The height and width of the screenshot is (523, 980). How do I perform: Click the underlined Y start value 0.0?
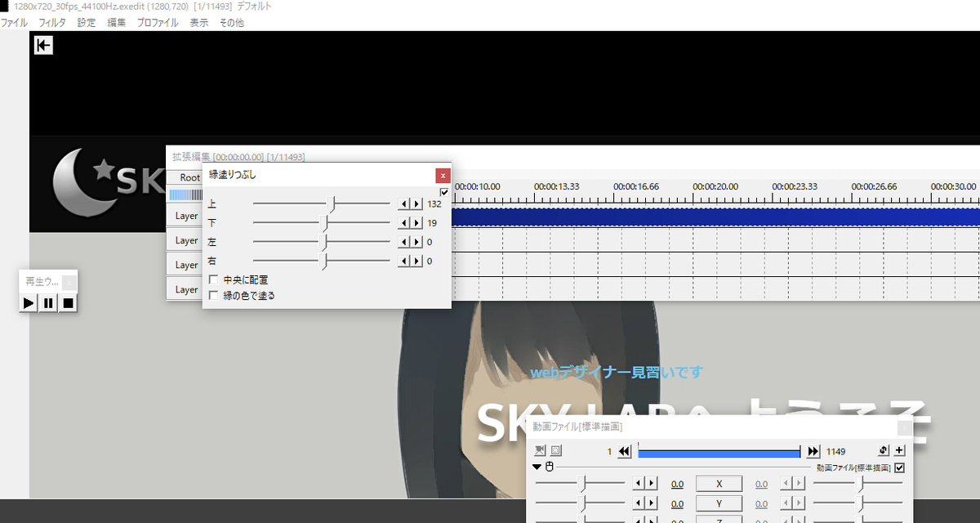[x=677, y=503]
